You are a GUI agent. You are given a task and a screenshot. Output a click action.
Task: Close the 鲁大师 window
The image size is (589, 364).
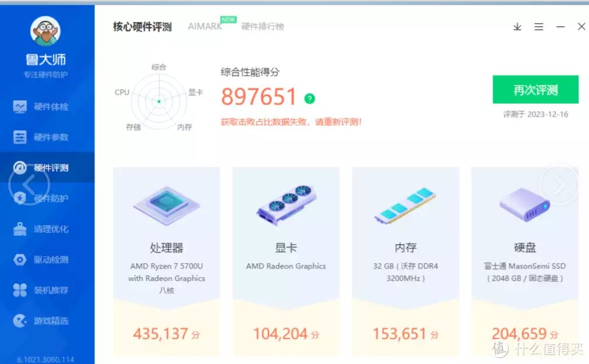click(581, 27)
